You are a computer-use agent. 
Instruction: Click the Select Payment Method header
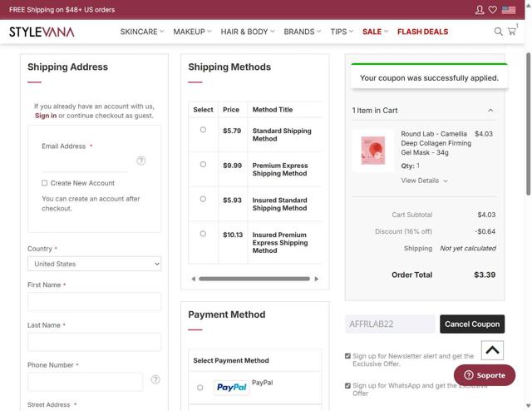pyautogui.click(x=231, y=360)
